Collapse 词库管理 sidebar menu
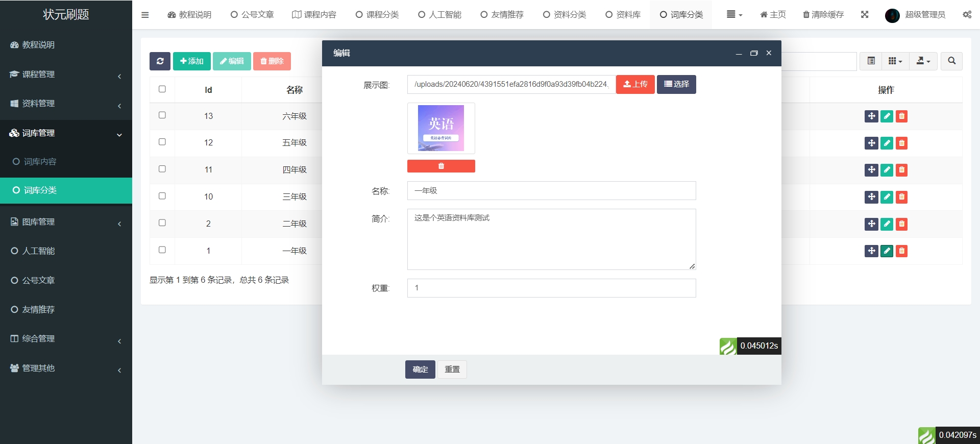Viewport: 980px width, 444px height. click(x=66, y=133)
